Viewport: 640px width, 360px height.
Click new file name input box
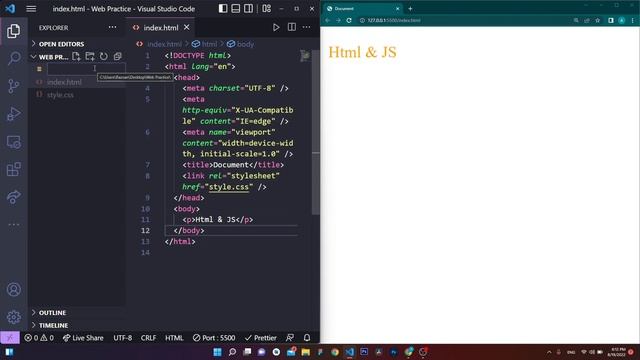tap(86, 69)
